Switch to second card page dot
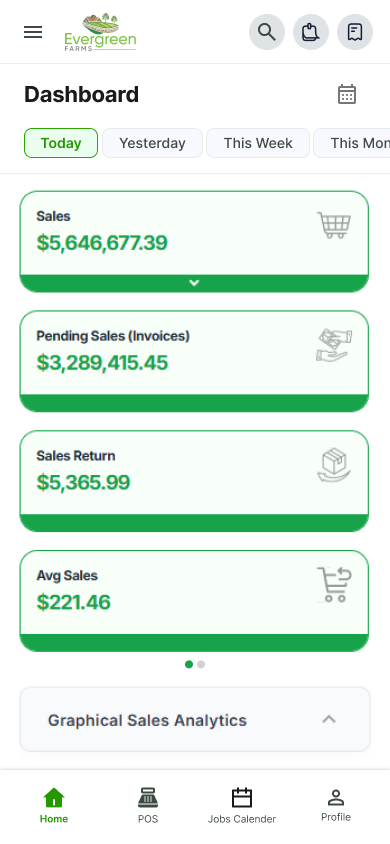This screenshot has height=844, width=390. click(201, 664)
